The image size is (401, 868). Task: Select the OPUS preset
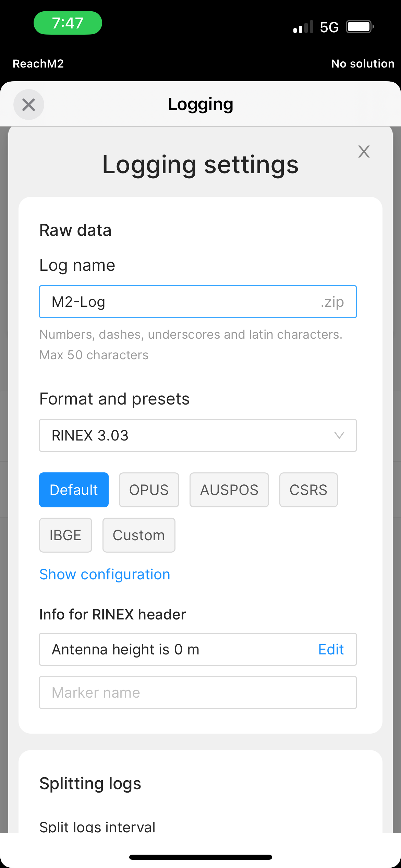point(149,490)
